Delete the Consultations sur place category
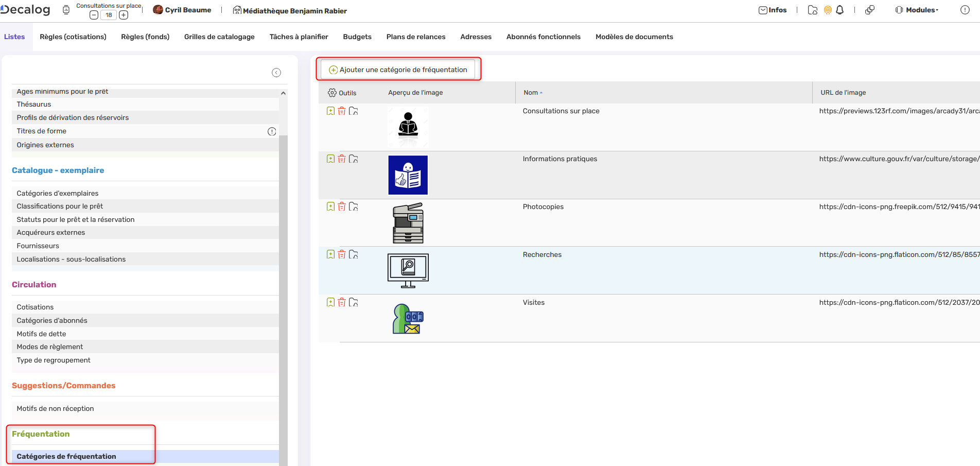This screenshot has width=980, height=466. tap(342, 111)
